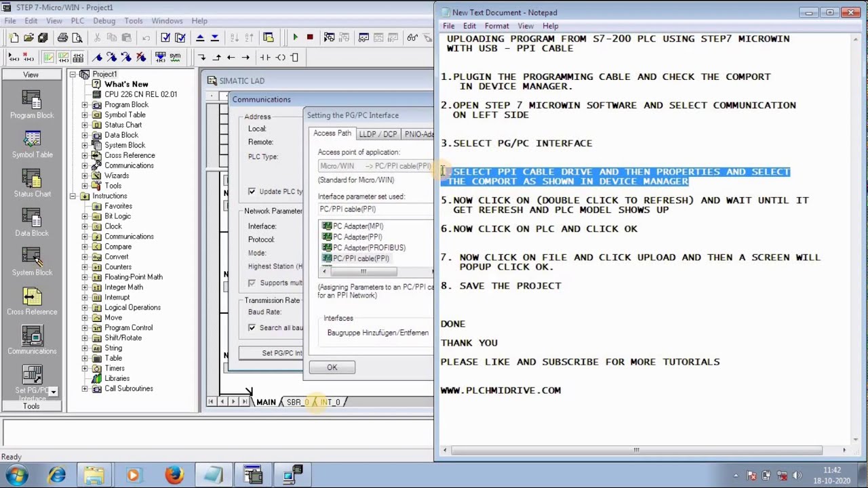Open Cross Reference in navigation bar
This screenshot has width=868, height=488.
(31, 302)
